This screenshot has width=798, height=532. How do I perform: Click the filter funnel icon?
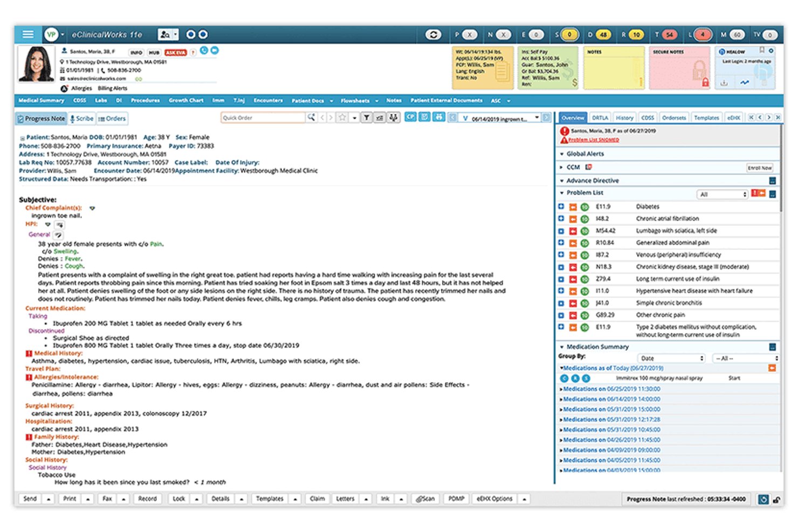click(x=367, y=118)
